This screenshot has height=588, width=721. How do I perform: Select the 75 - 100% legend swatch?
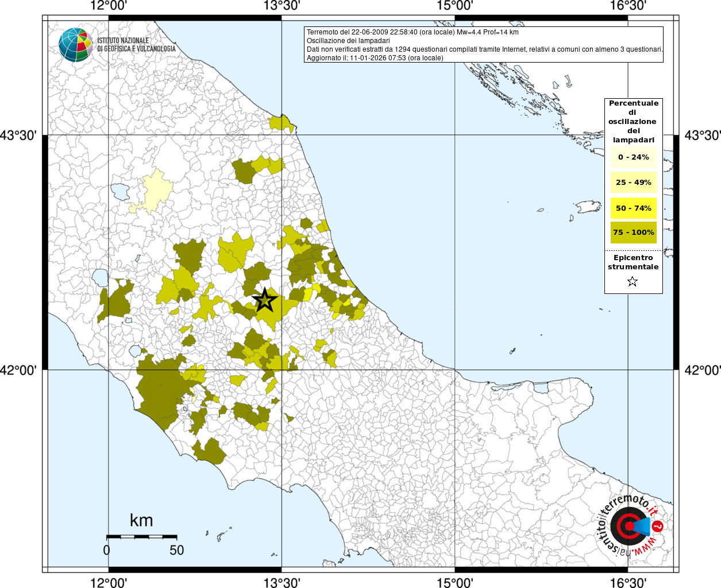633,233
